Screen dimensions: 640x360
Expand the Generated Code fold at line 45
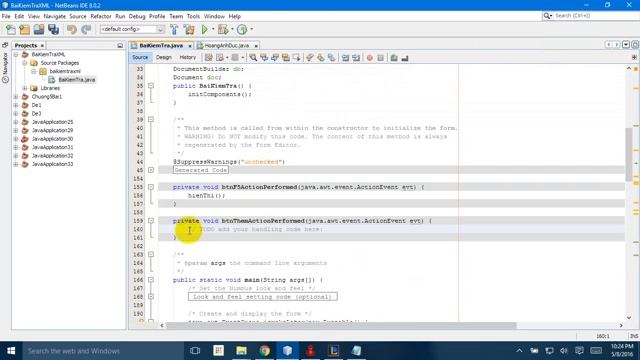[x=151, y=170]
